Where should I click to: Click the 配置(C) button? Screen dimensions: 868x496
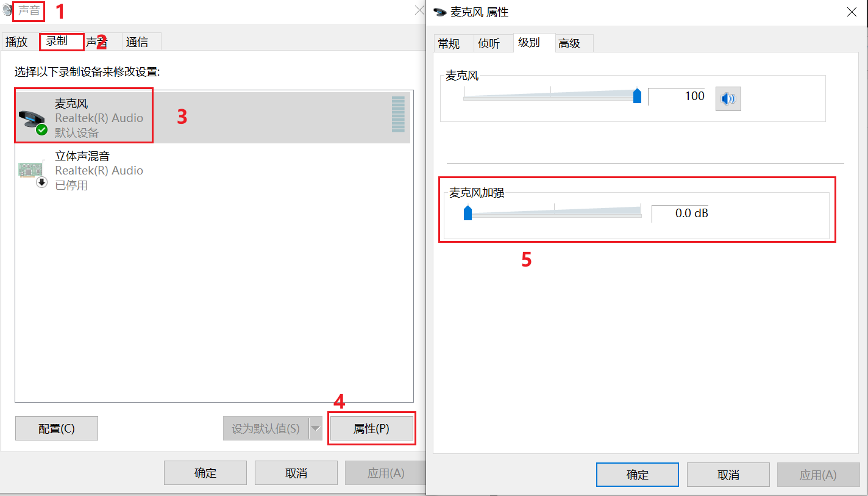57,429
